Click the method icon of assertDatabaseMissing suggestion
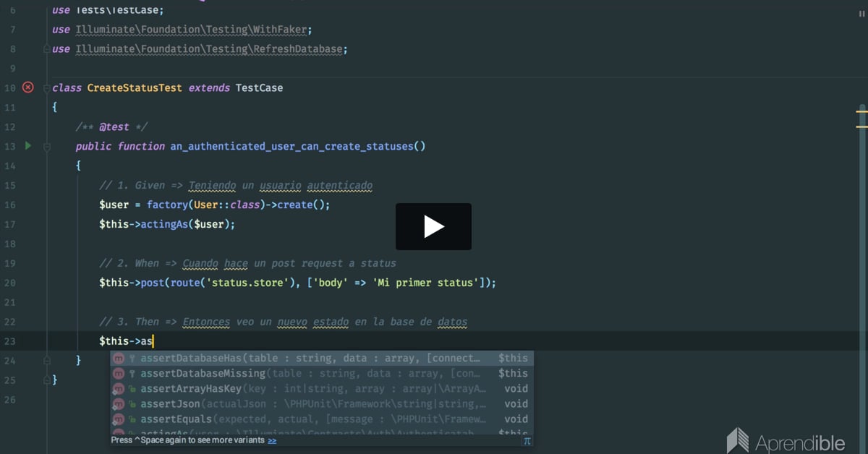This screenshot has width=868, height=454. coord(119,374)
